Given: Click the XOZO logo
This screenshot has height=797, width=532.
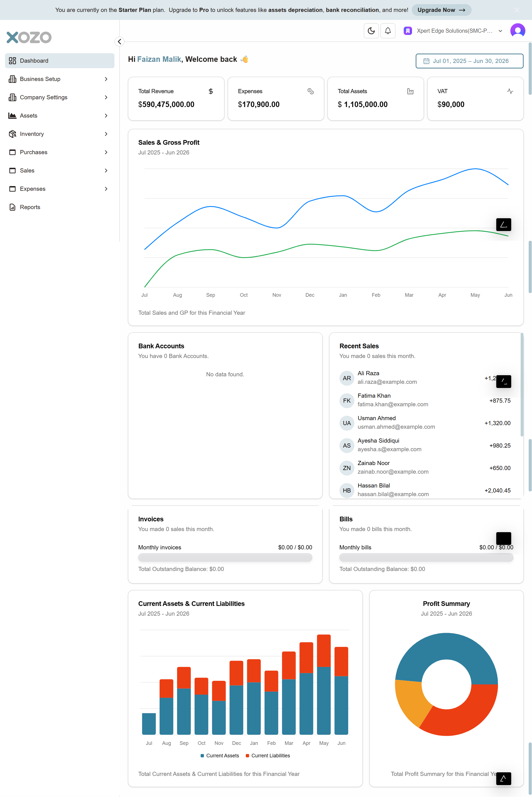Looking at the screenshot, I should [29, 37].
